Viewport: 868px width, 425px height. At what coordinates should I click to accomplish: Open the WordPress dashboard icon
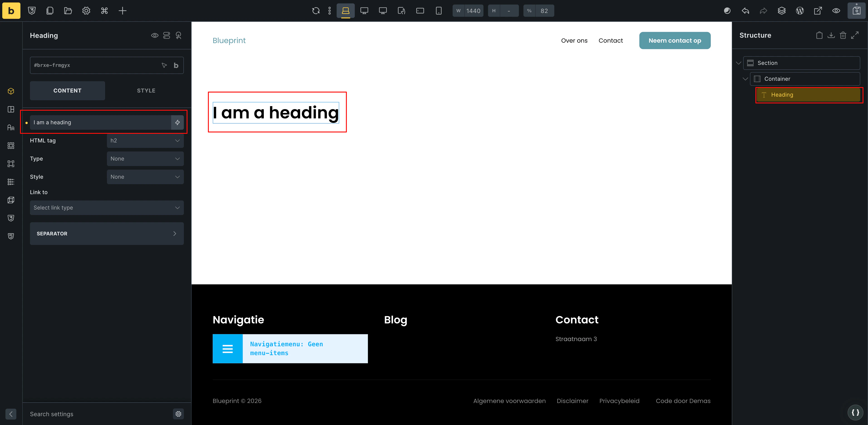pos(800,11)
